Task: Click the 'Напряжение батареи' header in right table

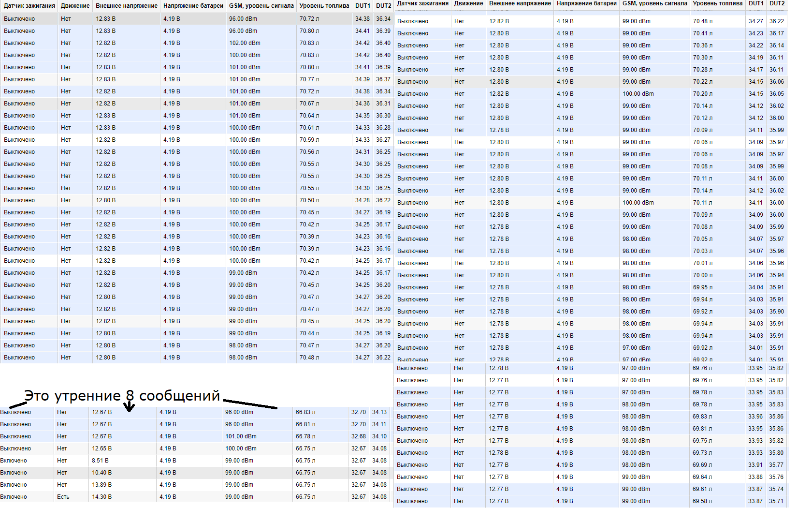Action: (586, 3)
